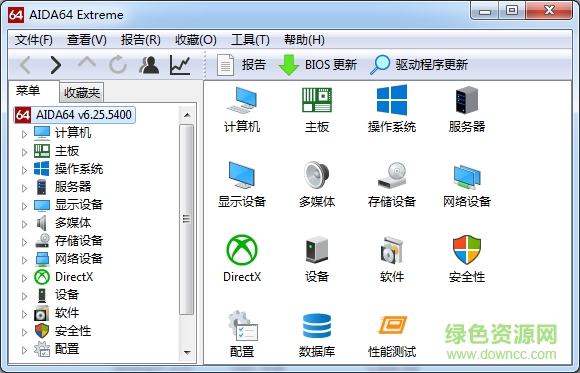Expand the 网络设备 tree node arrow
This screenshot has height=373, width=580.
pyautogui.click(x=24, y=260)
